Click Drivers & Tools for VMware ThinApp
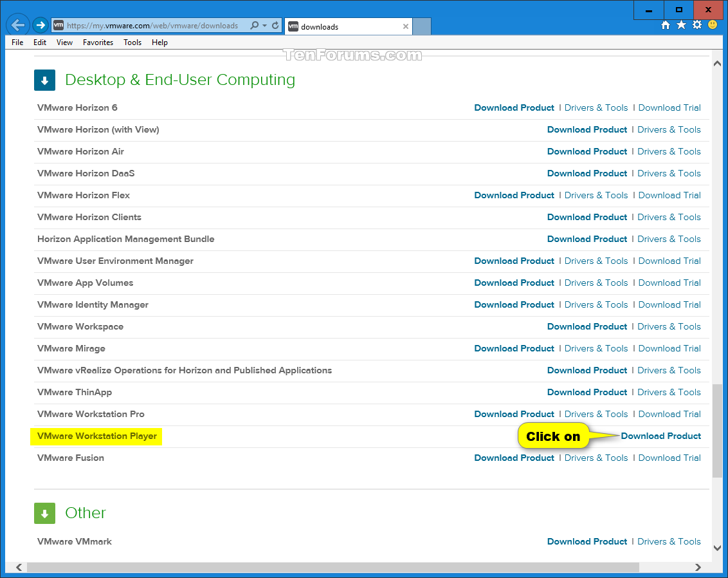Viewport: 728px width, 578px height. point(669,392)
